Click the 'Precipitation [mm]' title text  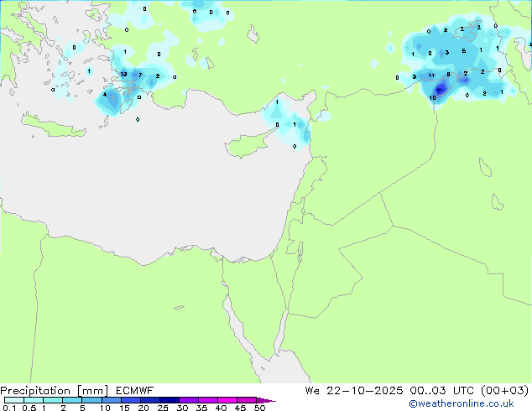click(x=55, y=391)
